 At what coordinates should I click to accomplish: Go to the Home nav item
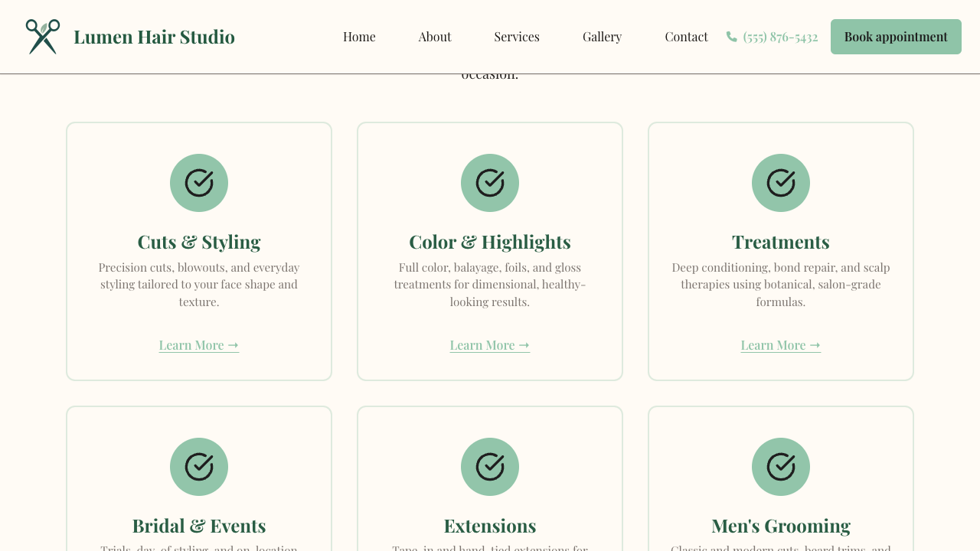tap(359, 37)
